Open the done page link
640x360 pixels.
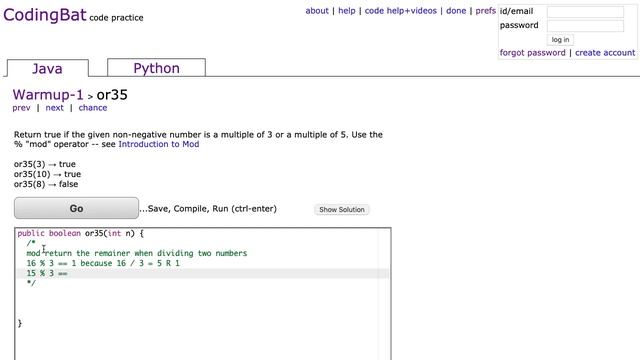456,11
